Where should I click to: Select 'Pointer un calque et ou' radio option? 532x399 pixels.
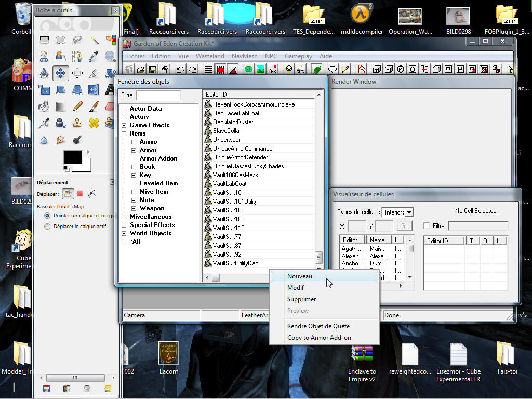click(47, 216)
